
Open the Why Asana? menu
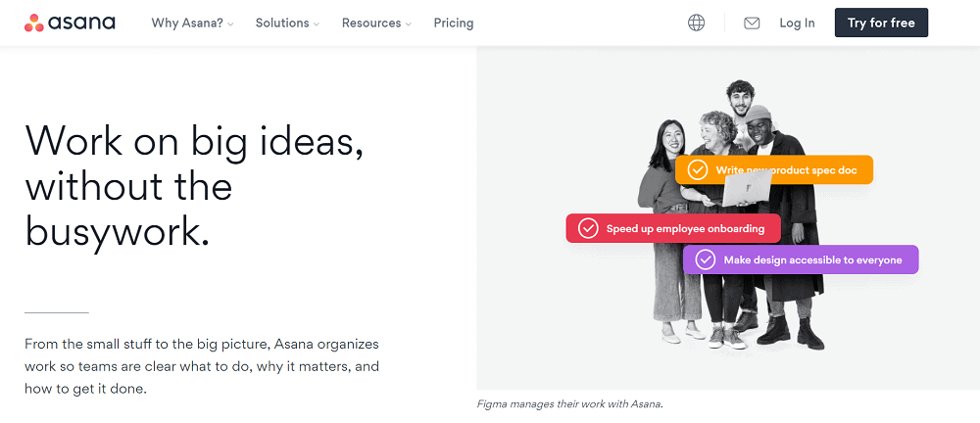pos(187,23)
